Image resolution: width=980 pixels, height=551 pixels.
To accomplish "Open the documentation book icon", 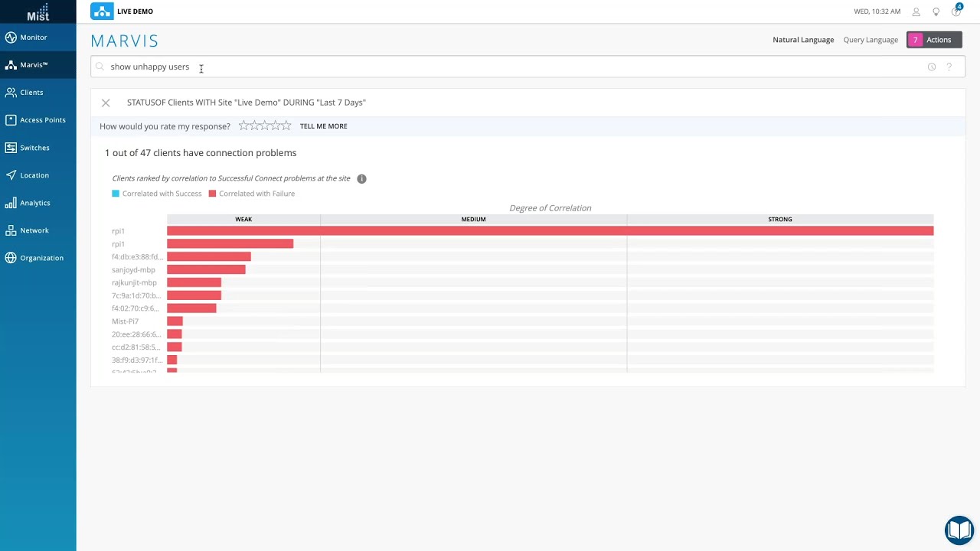I will [x=959, y=530].
